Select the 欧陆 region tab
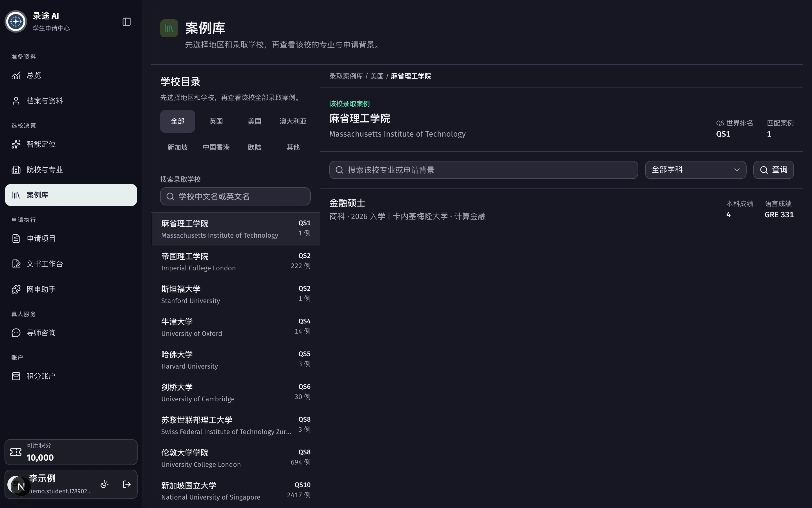Viewport: 812px width, 508px height. [x=254, y=147]
